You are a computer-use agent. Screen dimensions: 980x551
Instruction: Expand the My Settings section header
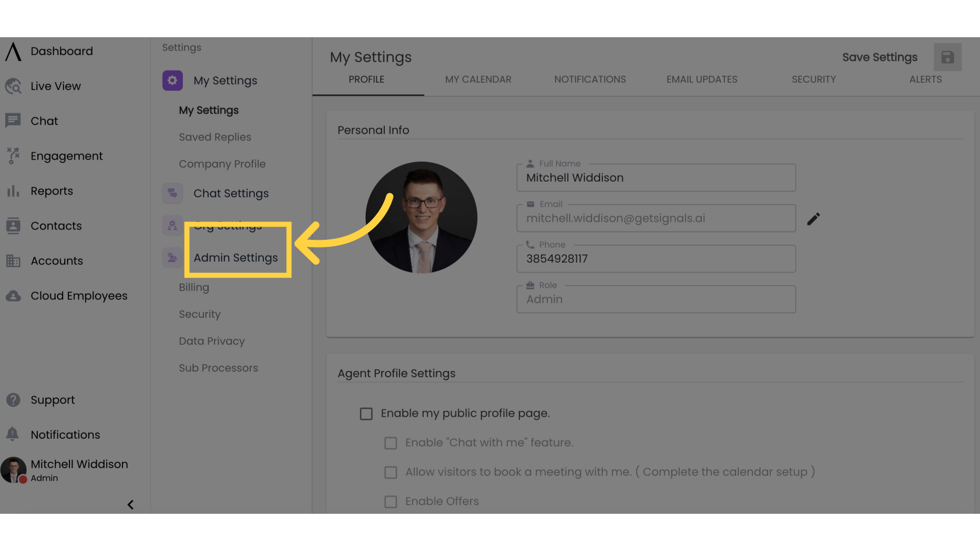click(x=225, y=81)
